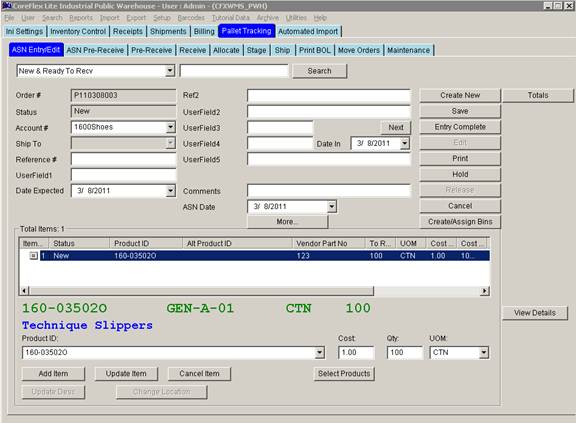This screenshot has height=423, width=576.
Task: Click the View Details button
Action: (535, 313)
